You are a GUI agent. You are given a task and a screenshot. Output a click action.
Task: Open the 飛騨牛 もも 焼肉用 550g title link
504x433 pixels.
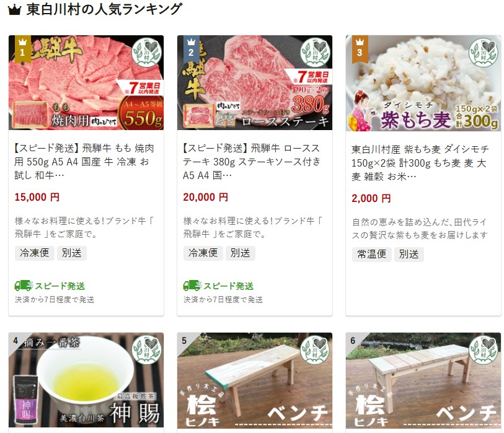[x=84, y=162]
